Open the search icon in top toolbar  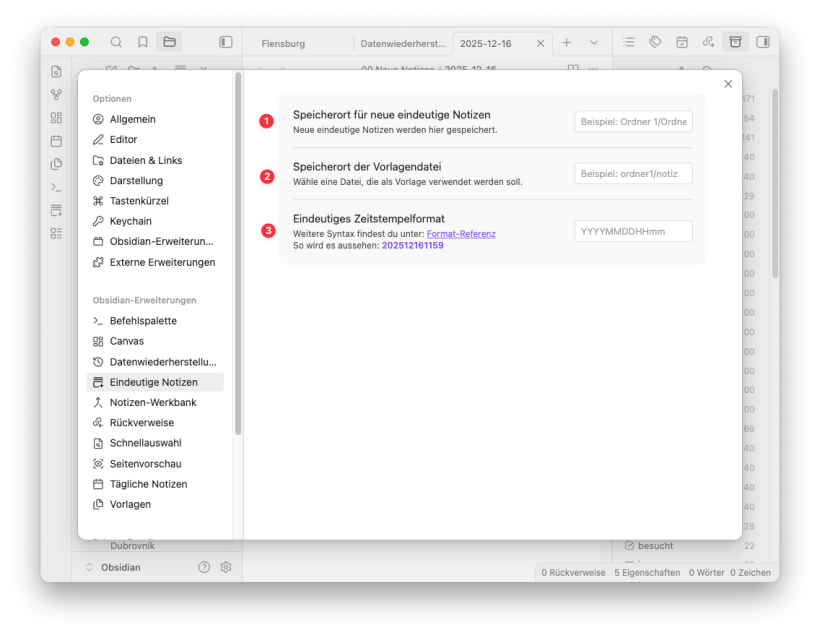click(116, 42)
